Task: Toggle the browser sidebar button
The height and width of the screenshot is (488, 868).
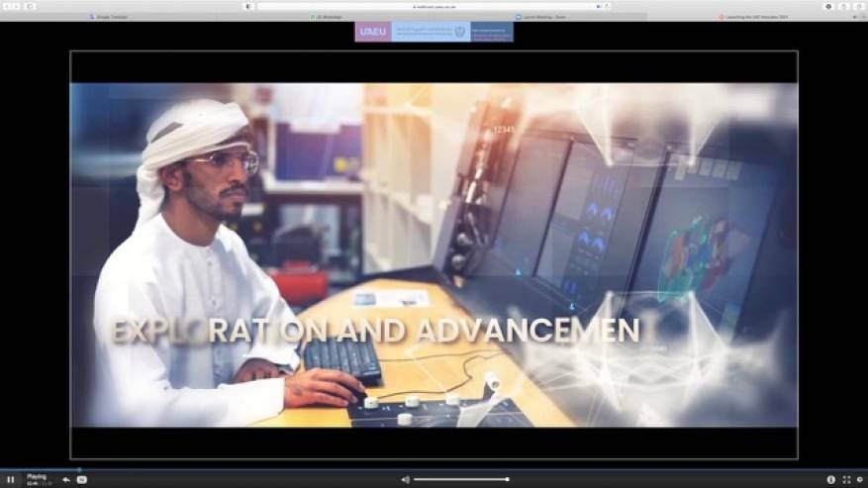Action: (30, 6)
